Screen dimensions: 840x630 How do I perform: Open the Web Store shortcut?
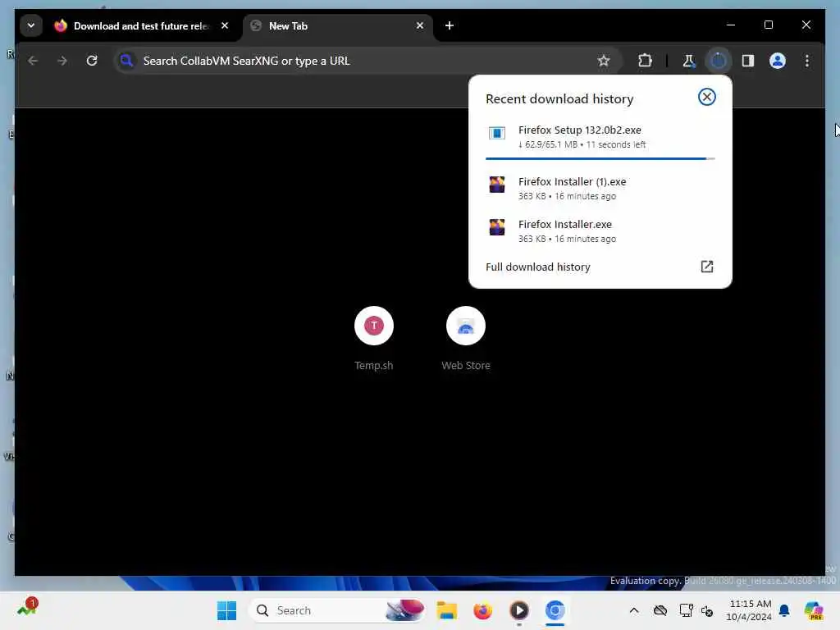tap(466, 339)
